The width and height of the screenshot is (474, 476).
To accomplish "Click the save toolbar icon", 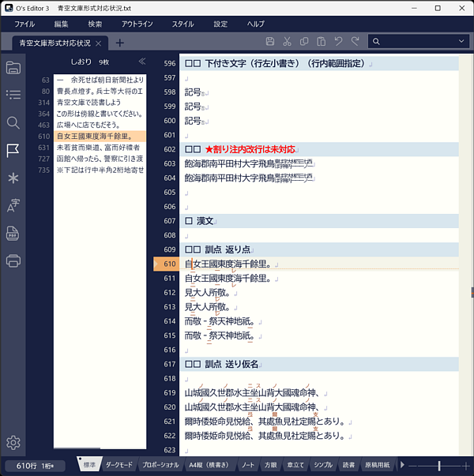I will [270, 41].
